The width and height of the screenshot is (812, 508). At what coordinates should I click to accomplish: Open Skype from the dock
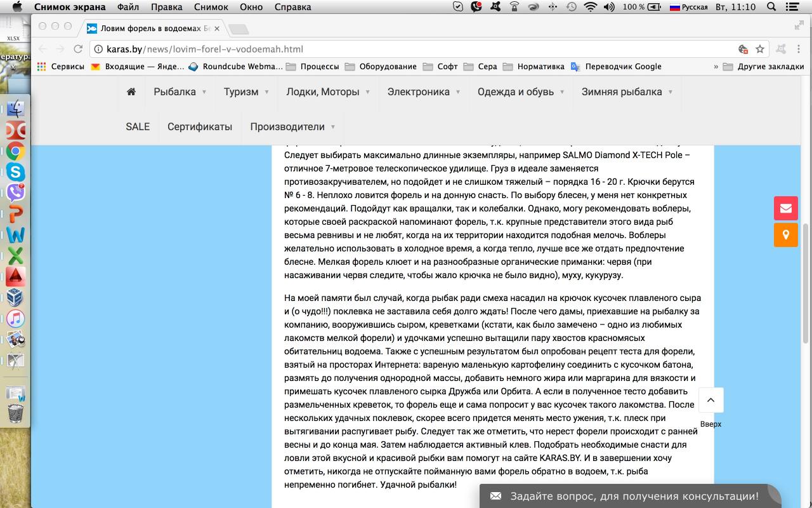(15, 172)
